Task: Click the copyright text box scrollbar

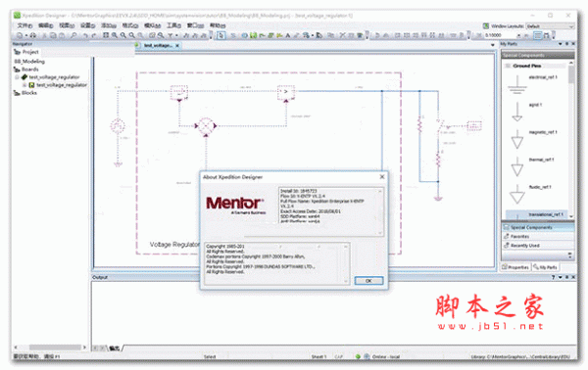Action: click(x=346, y=263)
